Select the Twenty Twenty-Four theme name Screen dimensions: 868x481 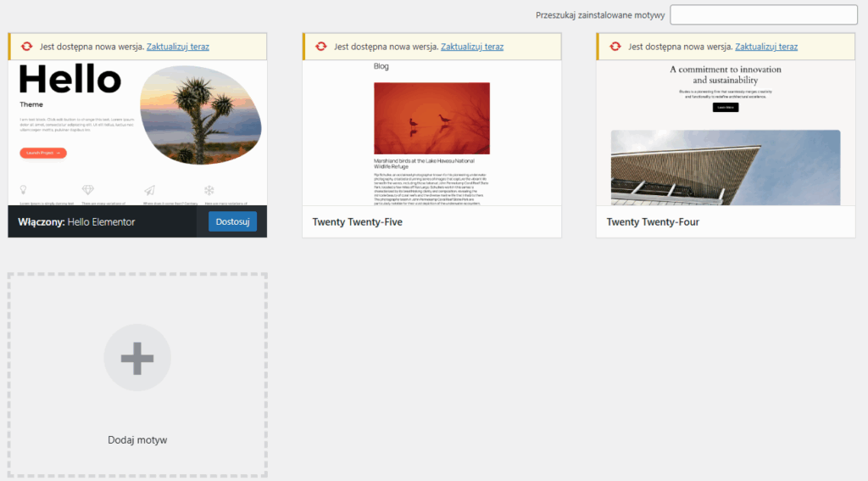652,222
